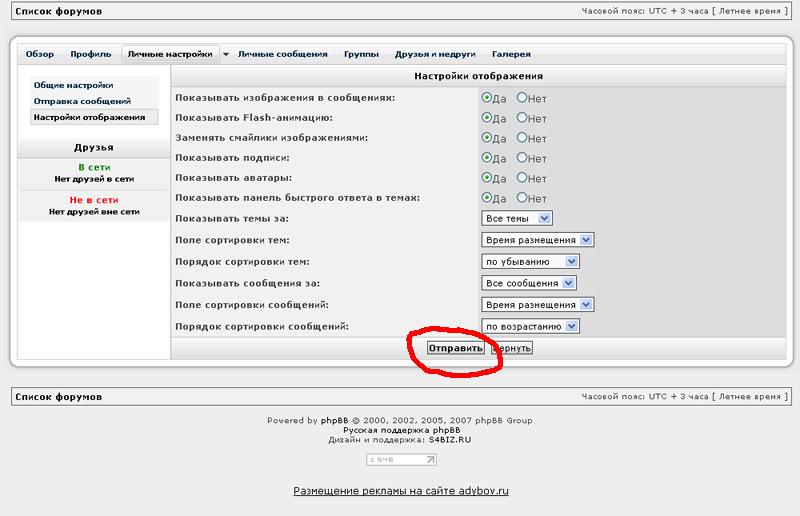Click the small counter badge icon in footer

(x=402, y=460)
